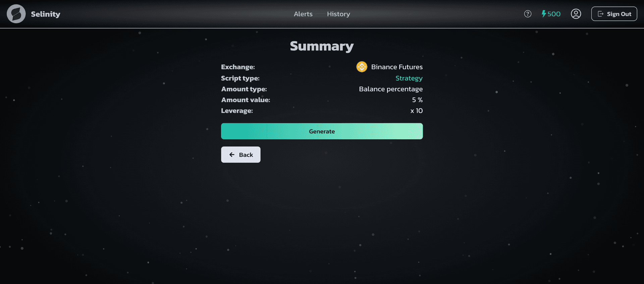The height and width of the screenshot is (284, 644).
Task: Click the lightning bolt credits icon
Action: tap(544, 14)
